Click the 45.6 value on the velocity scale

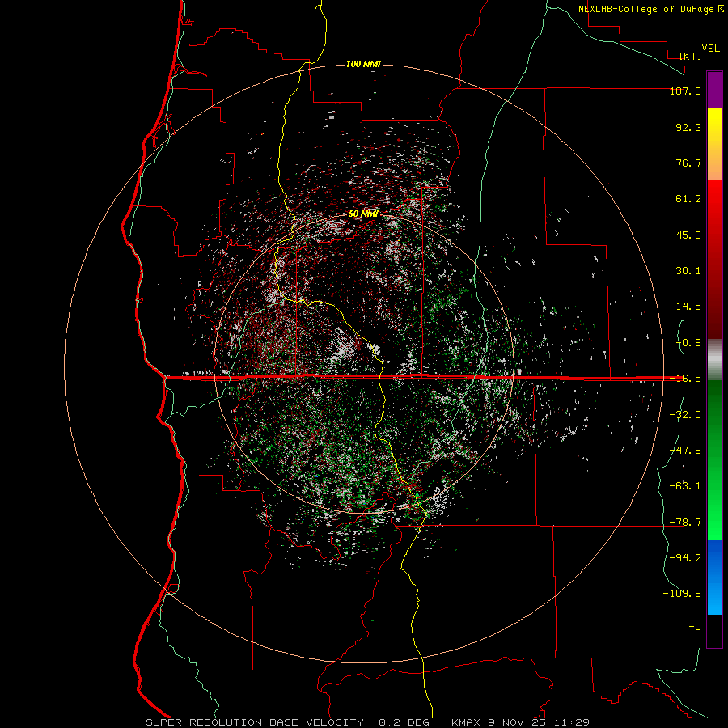tap(688, 235)
